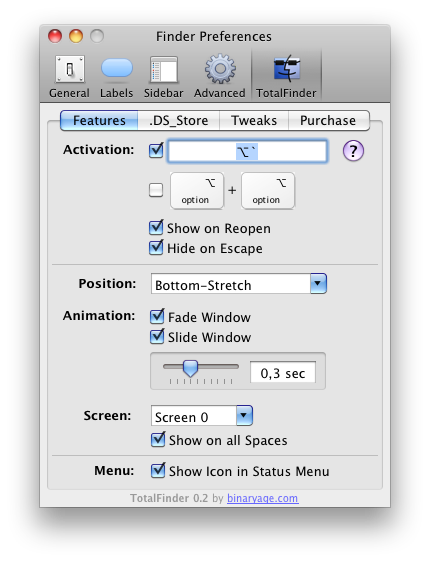Switch to the .DS_Store tab

(178, 120)
